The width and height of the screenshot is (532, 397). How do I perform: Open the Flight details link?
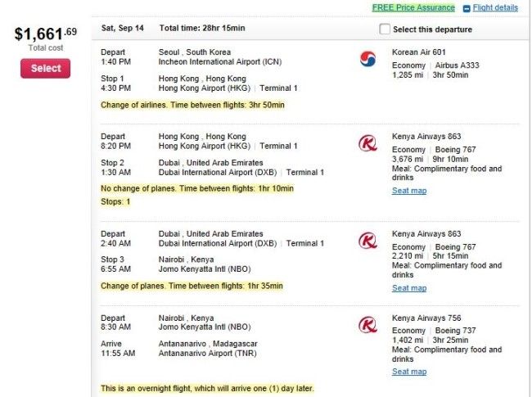(495, 7)
